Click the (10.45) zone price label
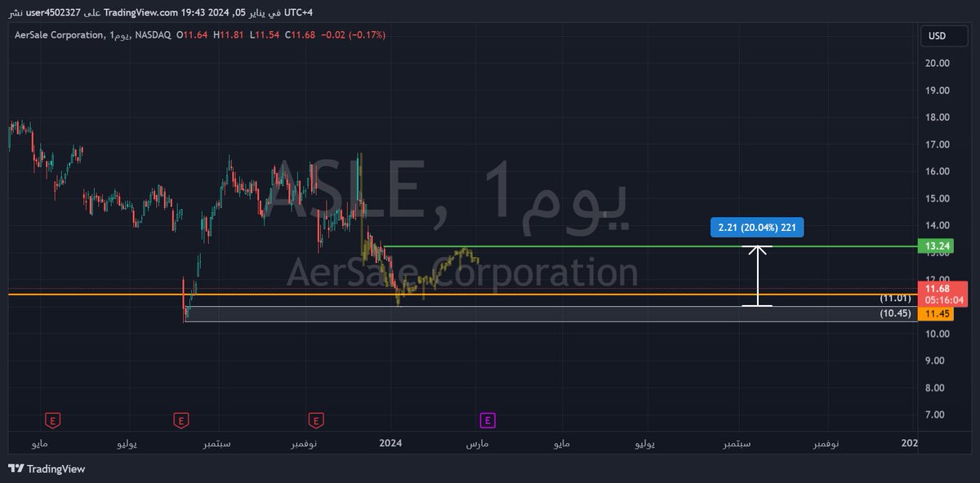The height and width of the screenshot is (483, 980). point(895,313)
